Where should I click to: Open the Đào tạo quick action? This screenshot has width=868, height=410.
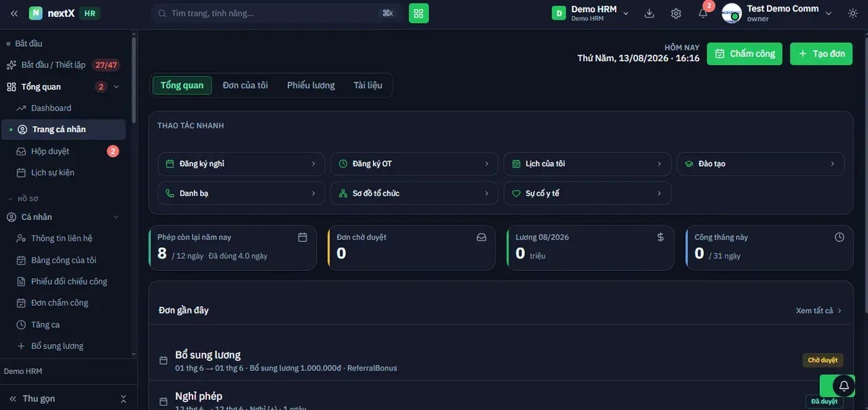point(761,164)
